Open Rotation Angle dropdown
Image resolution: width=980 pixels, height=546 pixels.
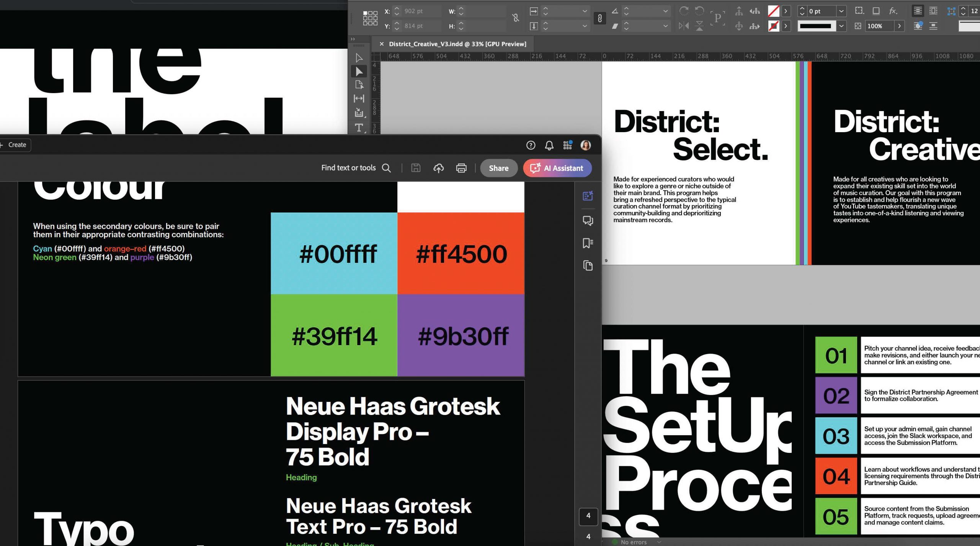(665, 11)
